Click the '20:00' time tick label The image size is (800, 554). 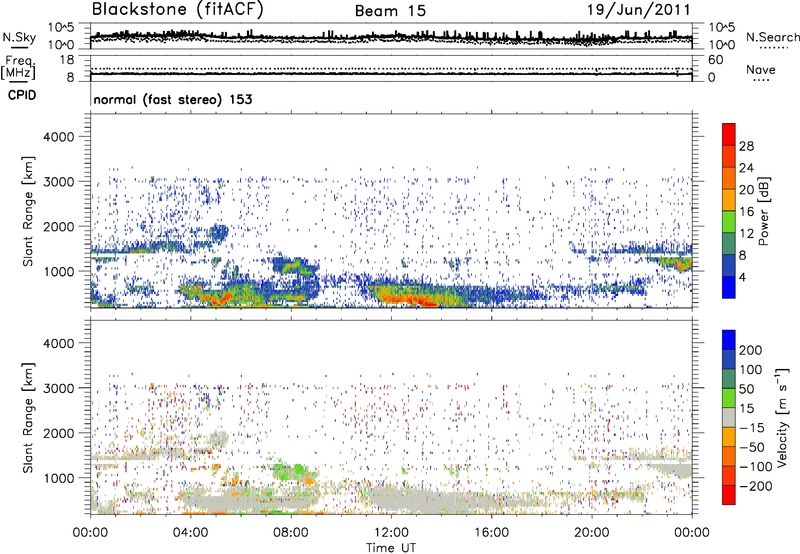tap(591, 533)
